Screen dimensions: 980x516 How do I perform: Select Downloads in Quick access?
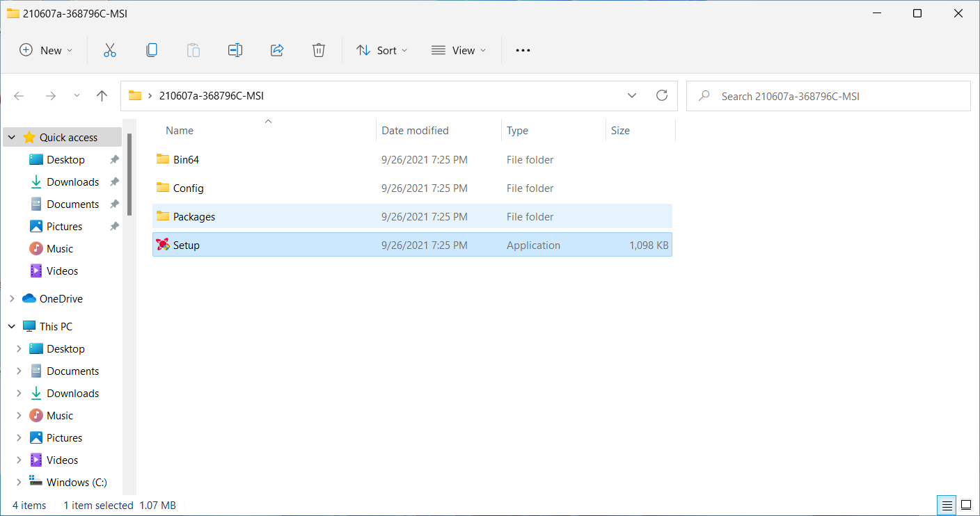[x=72, y=182]
